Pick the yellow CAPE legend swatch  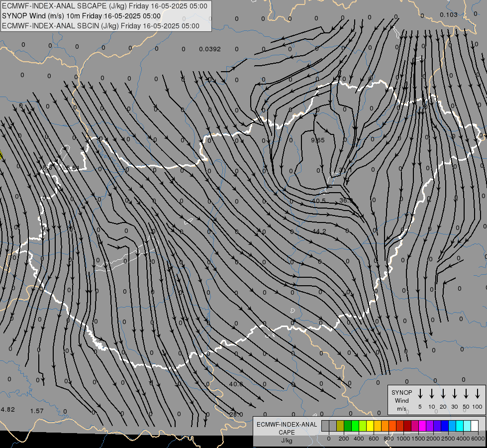tap(370, 426)
